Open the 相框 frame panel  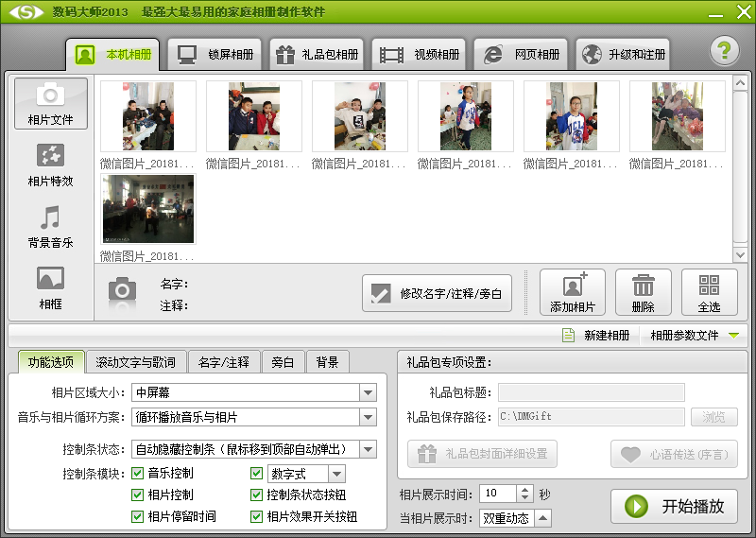pyautogui.click(x=51, y=287)
